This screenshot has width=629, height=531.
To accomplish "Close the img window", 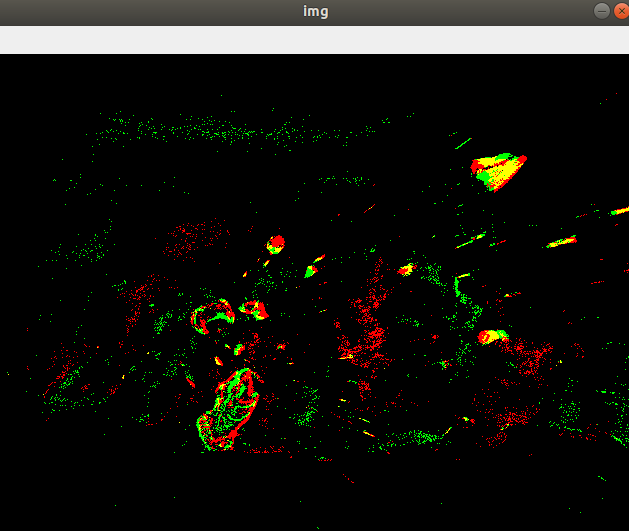I will [x=621, y=11].
